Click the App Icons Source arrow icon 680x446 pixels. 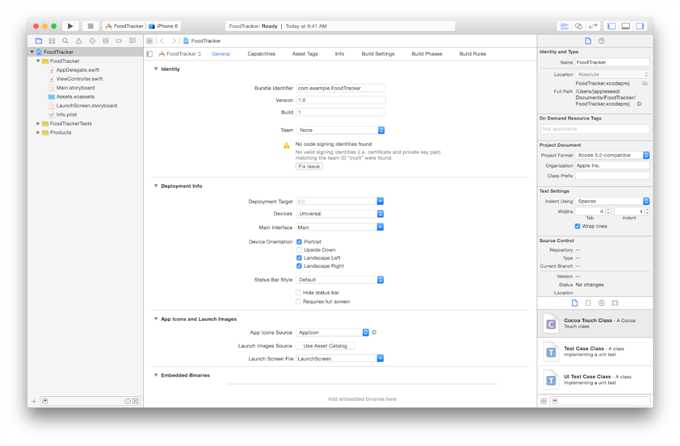pos(374,332)
